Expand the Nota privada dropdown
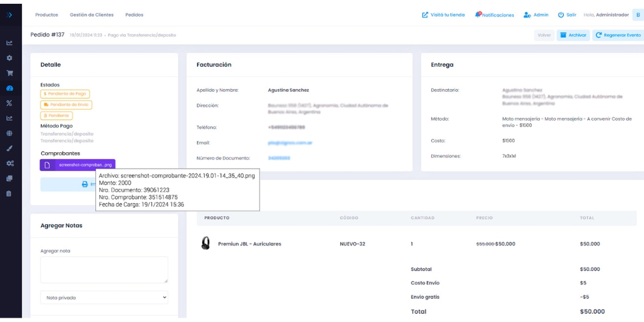Viewport: 644px width, 322px height. pos(104,297)
